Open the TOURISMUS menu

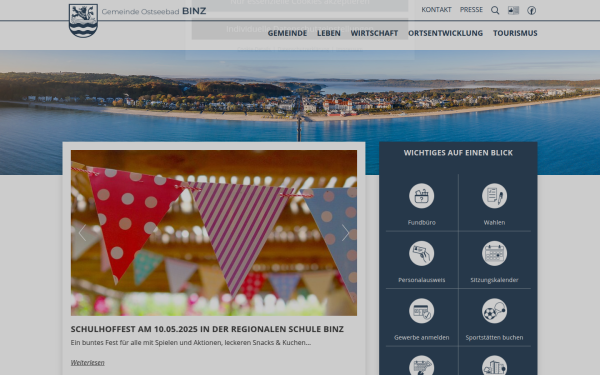click(515, 33)
